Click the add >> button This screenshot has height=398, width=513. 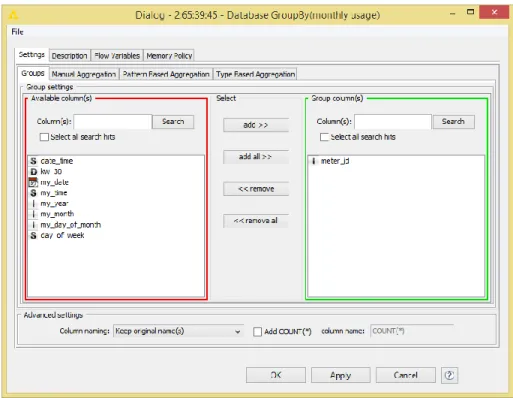tap(256, 125)
